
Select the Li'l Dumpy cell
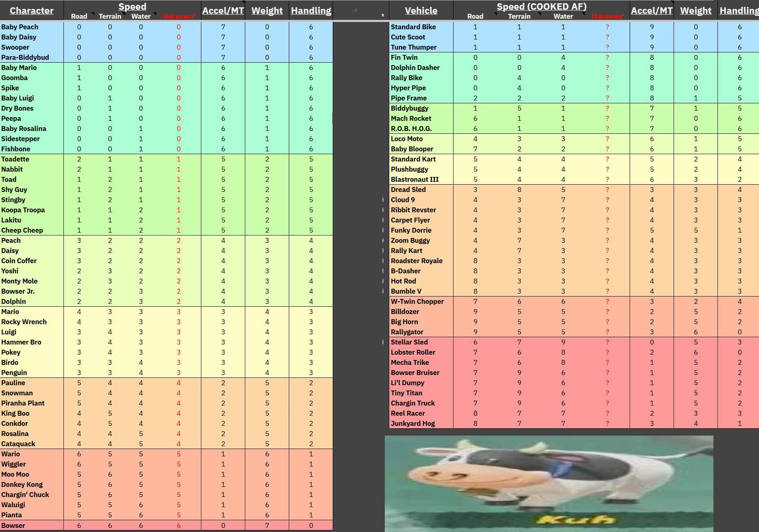(421, 383)
